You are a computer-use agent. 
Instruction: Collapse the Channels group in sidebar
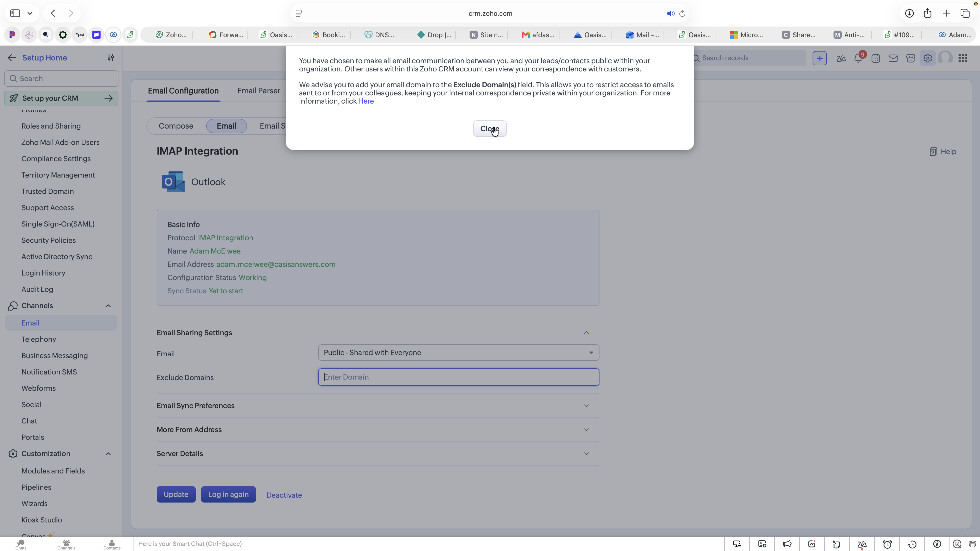pos(108,306)
